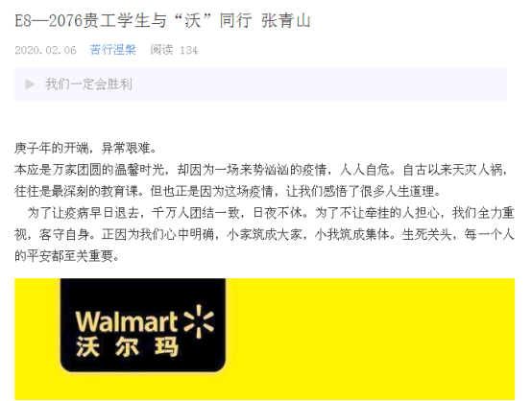Click the line beginning 为了让疫病早日退去

pyautogui.click(x=271, y=213)
